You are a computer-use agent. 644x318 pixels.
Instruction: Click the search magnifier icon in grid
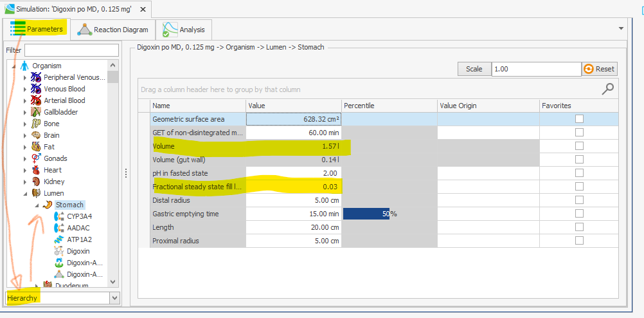[x=607, y=89]
